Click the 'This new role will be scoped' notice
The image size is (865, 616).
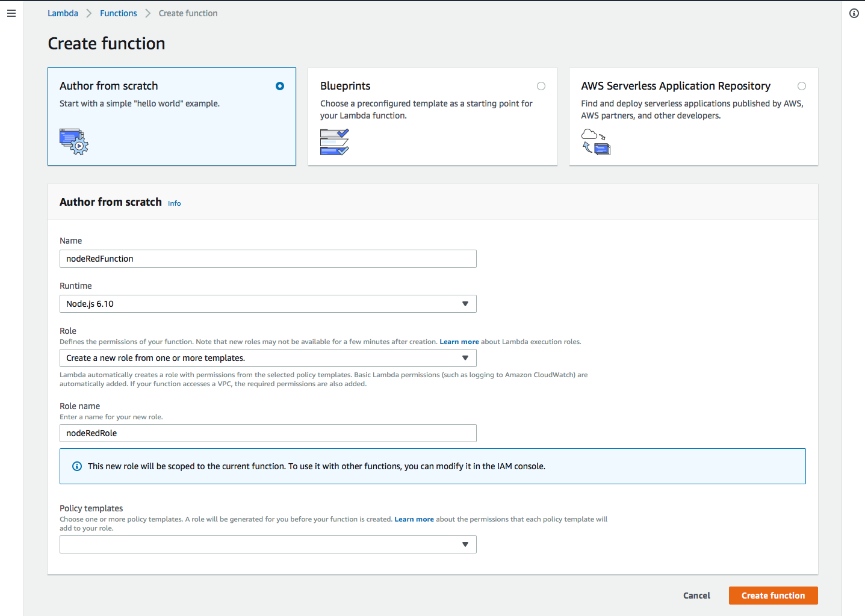pyautogui.click(x=433, y=466)
